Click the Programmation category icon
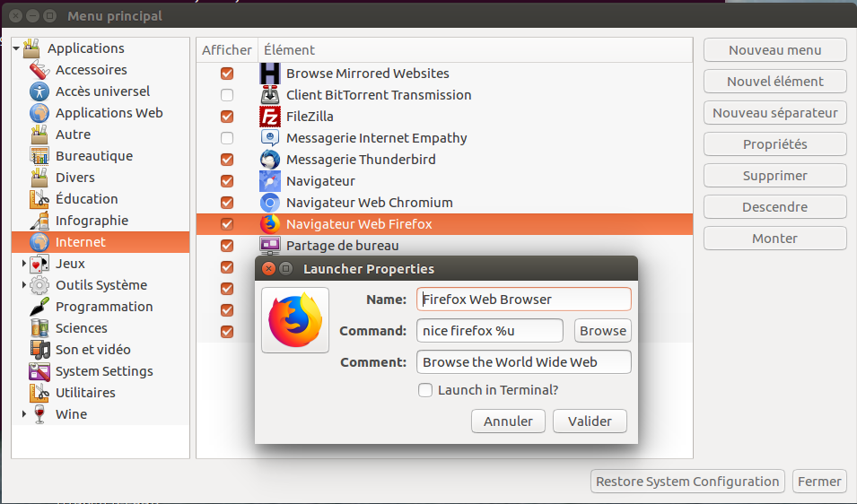Screen dimensions: 857x504 coord(39,307)
